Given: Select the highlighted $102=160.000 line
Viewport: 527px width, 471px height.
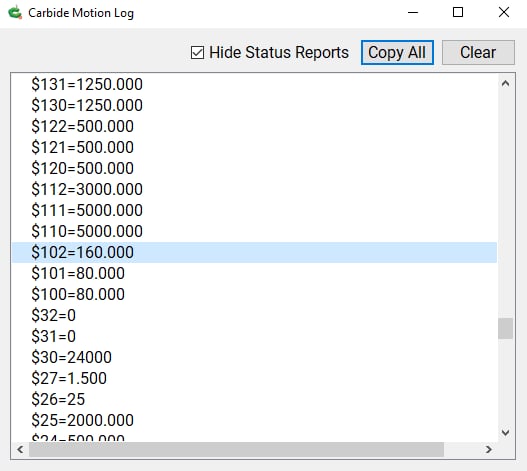Looking at the screenshot, I should coord(254,252).
